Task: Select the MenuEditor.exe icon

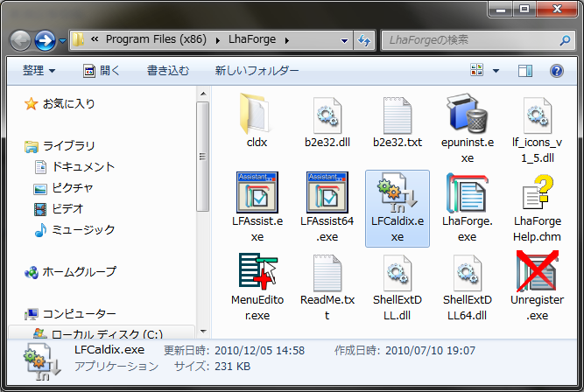Action: pos(257,286)
